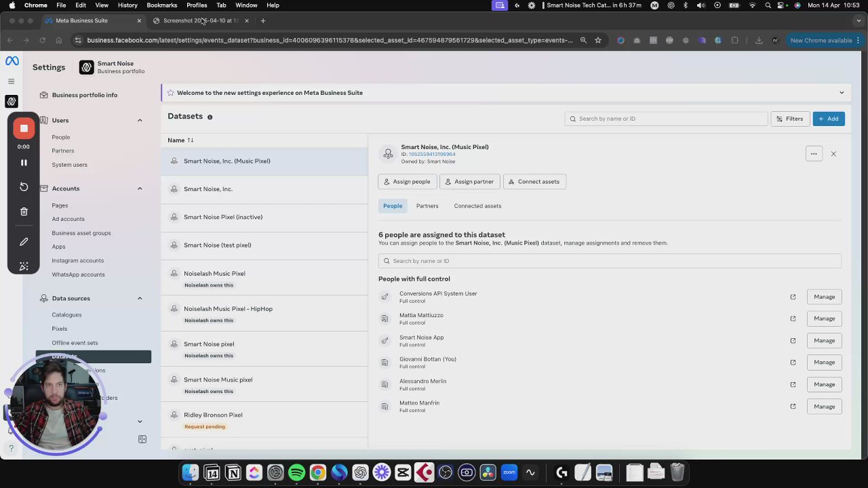This screenshot has height=488, width=868.
Task: Open Business portfolio info in sidebar
Action: coord(84,95)
